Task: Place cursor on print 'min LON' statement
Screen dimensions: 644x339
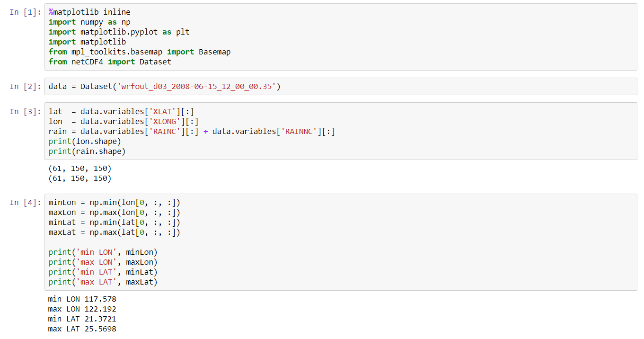Action: [x=103, y=252]
